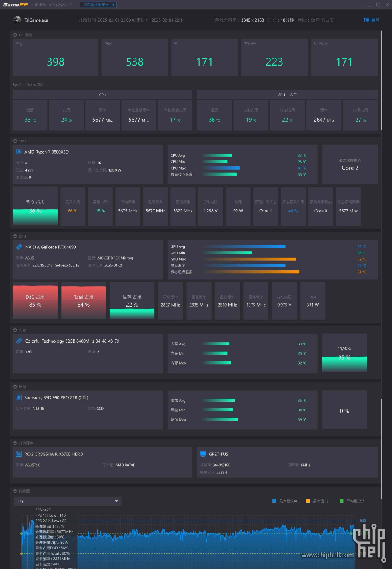Viewport: 392px width, 569px height.
Task: Click the star icon beside 折线图
Action: click(x=15, y=491)
